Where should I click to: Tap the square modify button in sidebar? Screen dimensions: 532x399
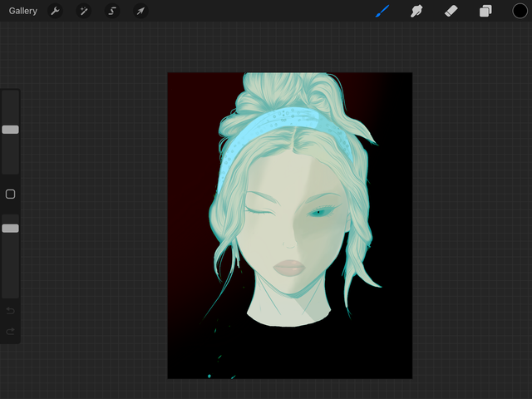10,194
